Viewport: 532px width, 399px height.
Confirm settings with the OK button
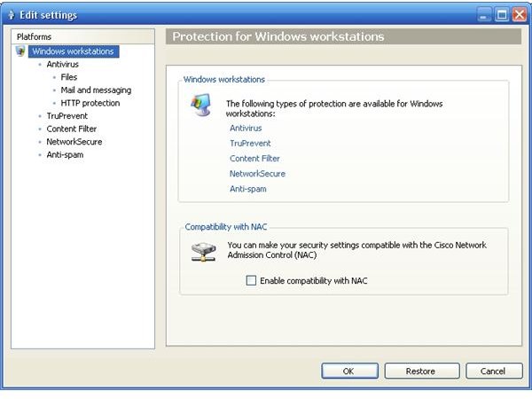350,371
